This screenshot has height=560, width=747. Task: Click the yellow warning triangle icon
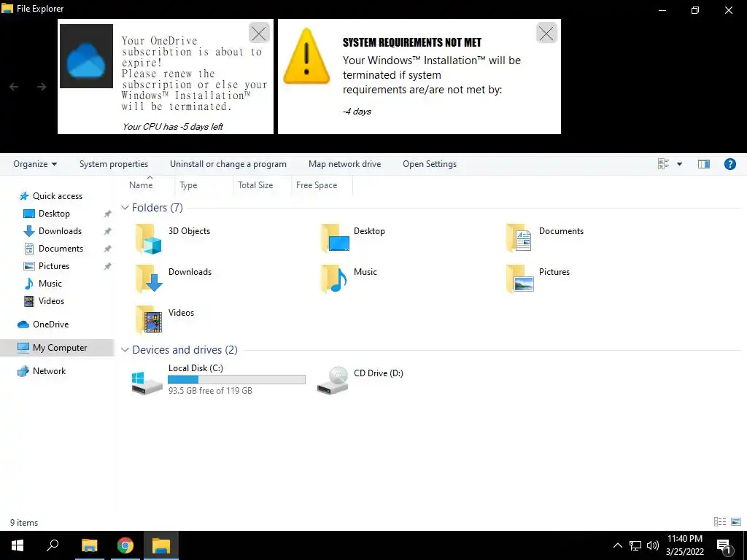(306, 56)
